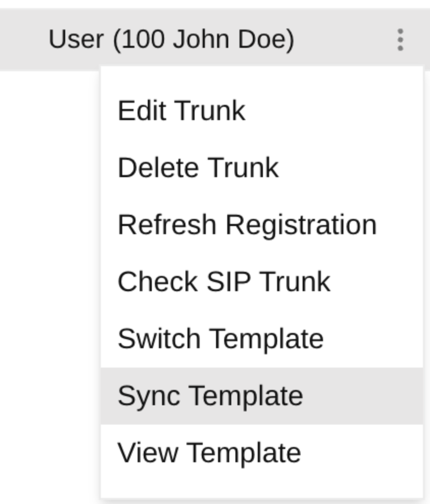Click the John Doe user label

[x=171, y=40]
